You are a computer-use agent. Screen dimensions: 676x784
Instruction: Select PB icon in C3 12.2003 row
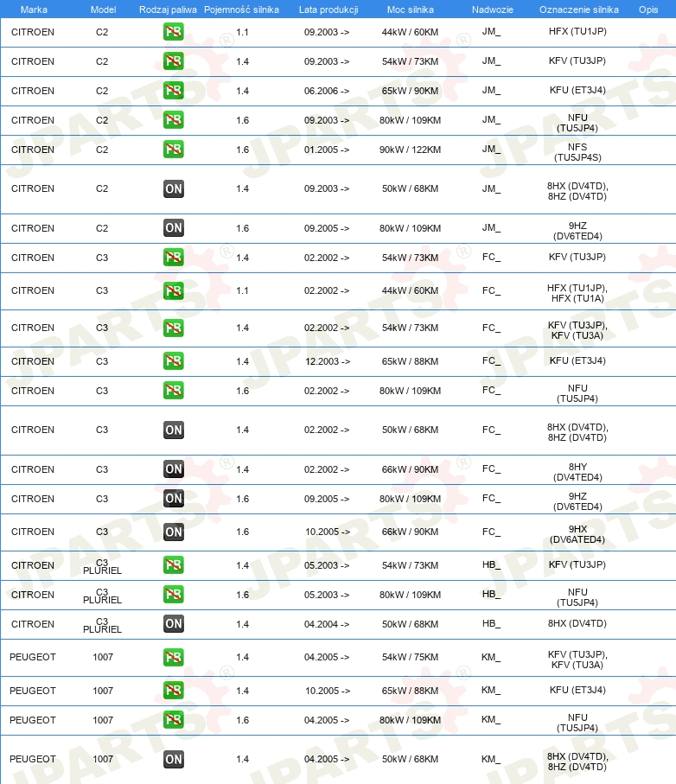[x=174, y=361]
